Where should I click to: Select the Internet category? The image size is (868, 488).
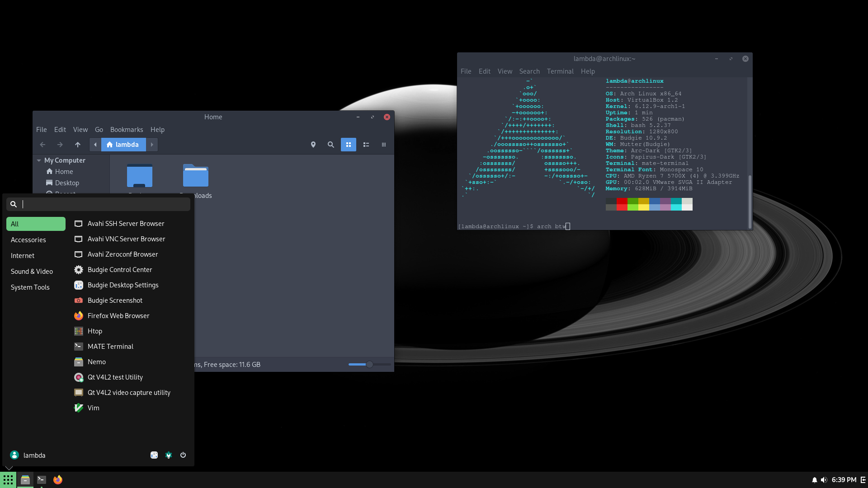(23, 256)
